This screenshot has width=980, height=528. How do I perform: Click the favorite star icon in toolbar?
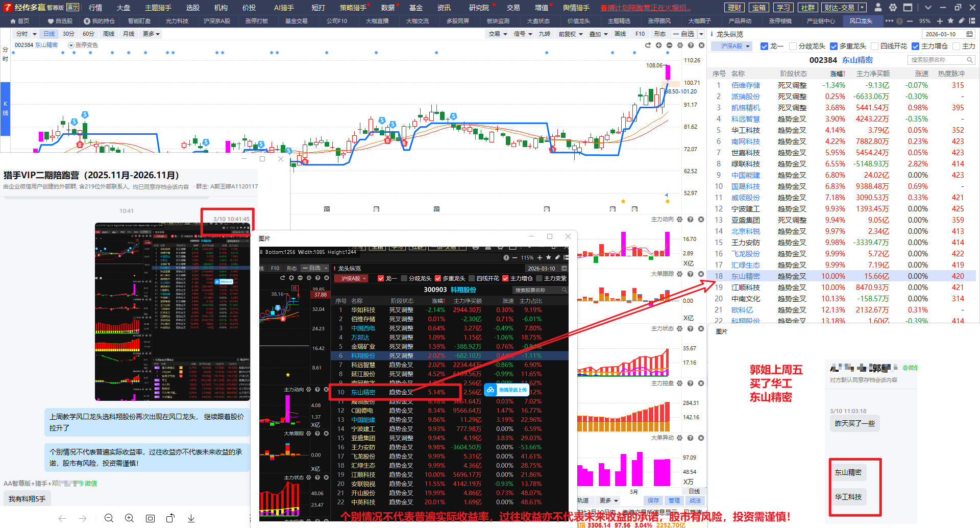[x=950, y=21]
